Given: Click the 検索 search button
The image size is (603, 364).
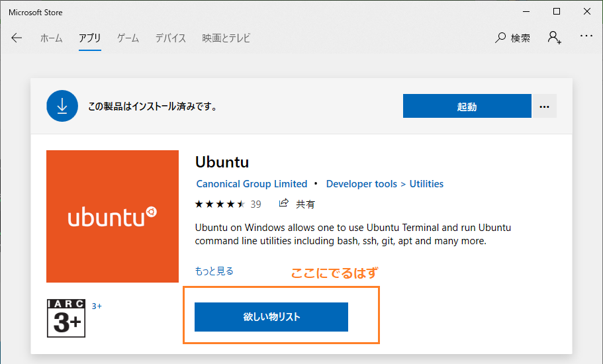Looking at the screenshot, I should pos(512,38).
